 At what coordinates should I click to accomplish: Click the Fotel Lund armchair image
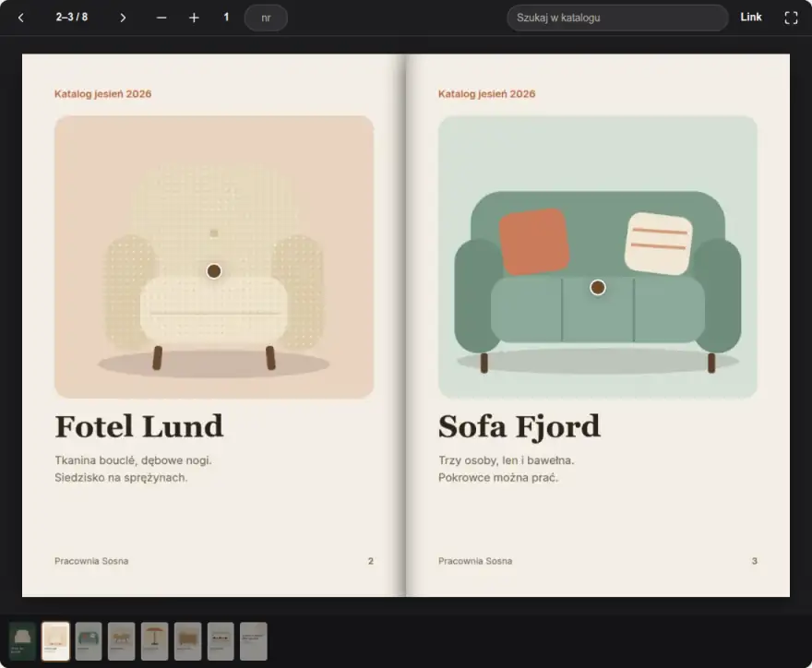click(214, 256)
